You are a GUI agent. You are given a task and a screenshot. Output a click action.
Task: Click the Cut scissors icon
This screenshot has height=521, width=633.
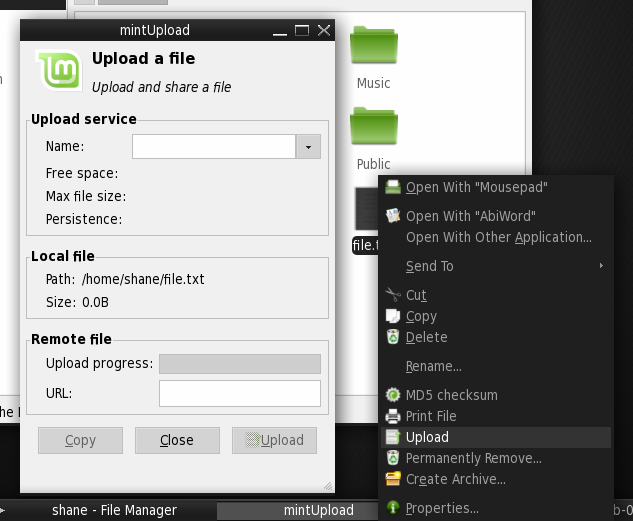pos(393,295)
